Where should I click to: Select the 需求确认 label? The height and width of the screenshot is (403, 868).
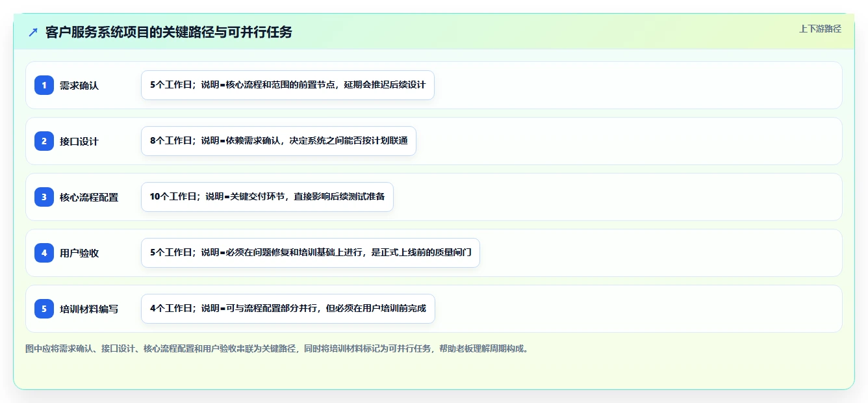click(79, 85)
